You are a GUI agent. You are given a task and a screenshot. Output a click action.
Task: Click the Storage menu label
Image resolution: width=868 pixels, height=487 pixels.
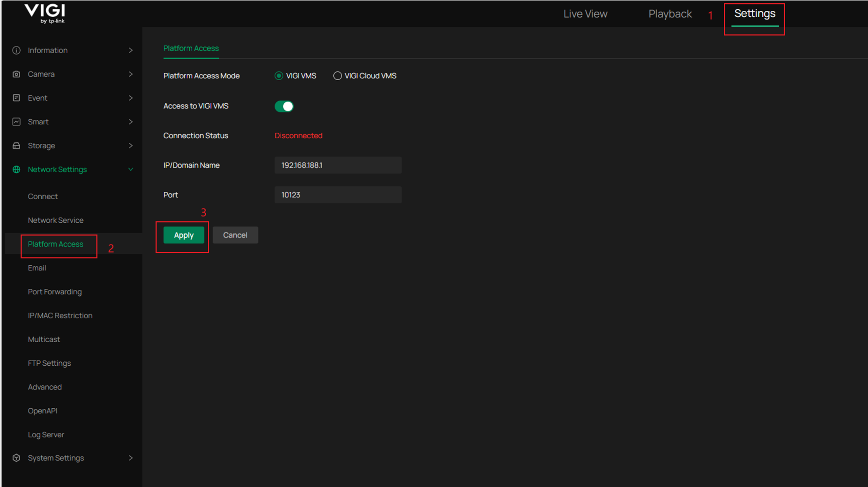click(41, 145)
